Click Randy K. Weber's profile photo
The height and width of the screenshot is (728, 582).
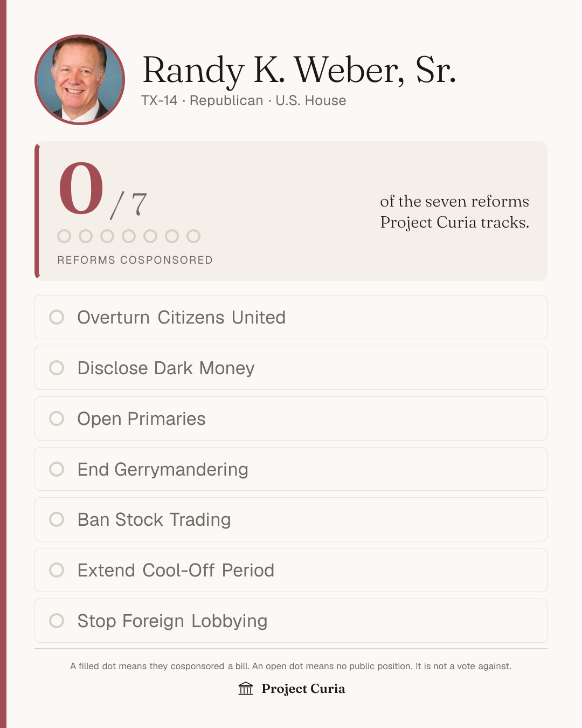click(x=80, y=80)
